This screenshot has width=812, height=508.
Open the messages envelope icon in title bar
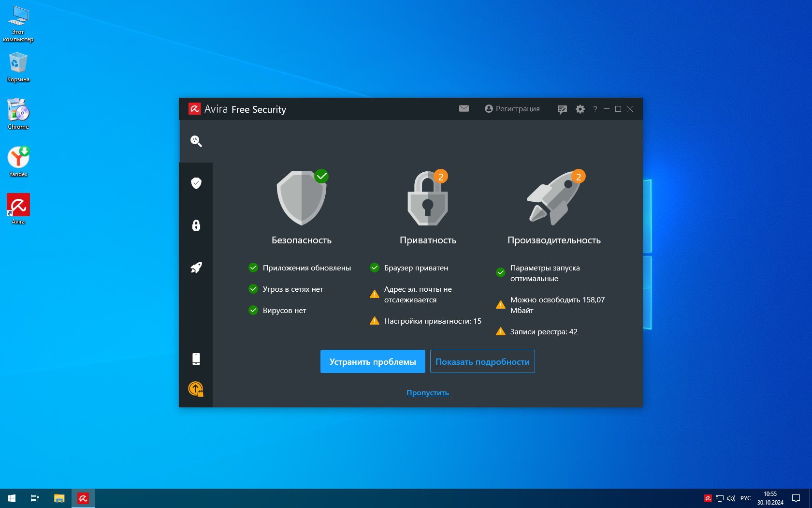pyautogui.click(x=464, y=109)
